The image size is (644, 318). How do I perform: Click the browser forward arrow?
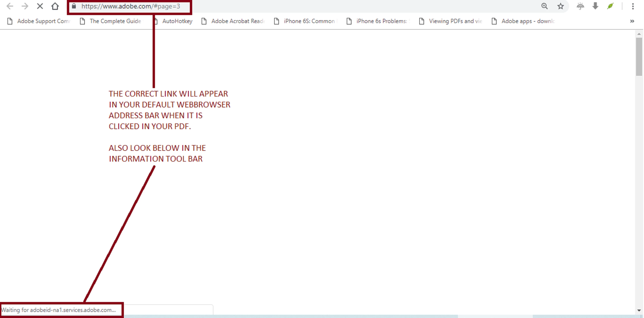coord(25,6)
